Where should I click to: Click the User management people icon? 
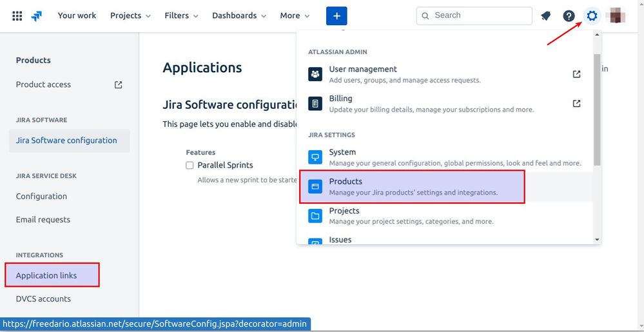point(315,74)
